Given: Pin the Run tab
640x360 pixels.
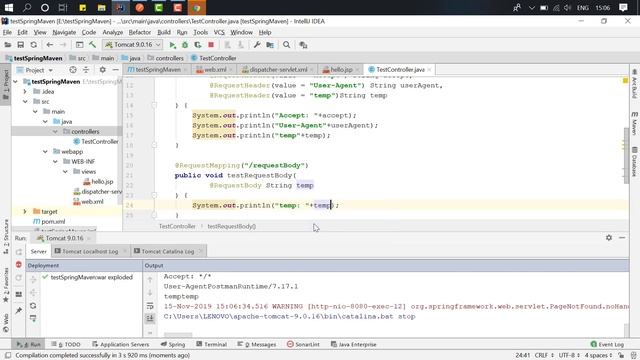Looking at the screenshot, I should click(x=19, y=311).
